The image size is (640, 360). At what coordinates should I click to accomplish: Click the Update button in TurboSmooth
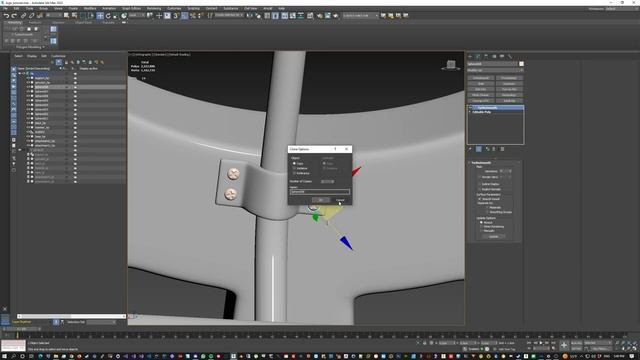(493, 236)
